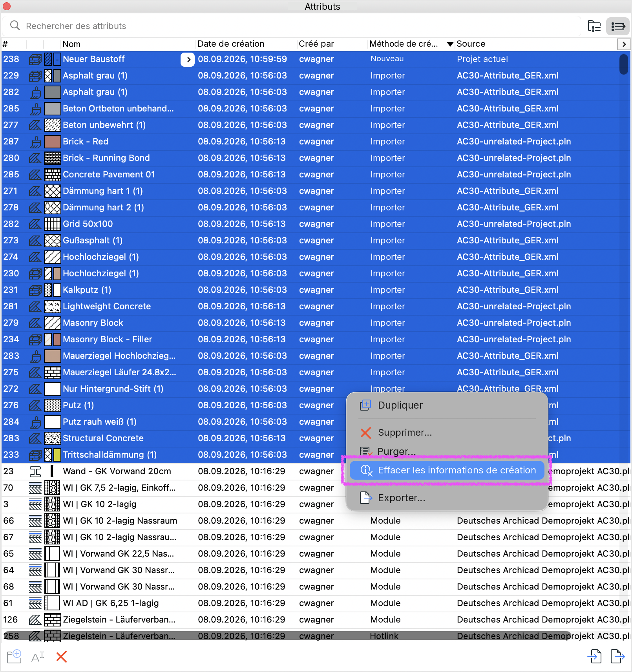The image size is (632, 672).
Task: Click the building material icon of Neuer Baustoff
Action: click(x=35, y=59)
